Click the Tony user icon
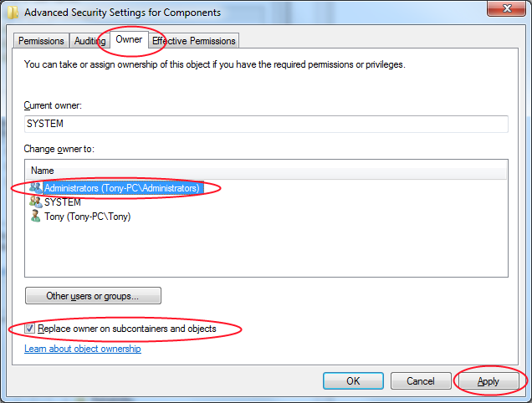Screen dimensions: 532x403 point(36,217)
